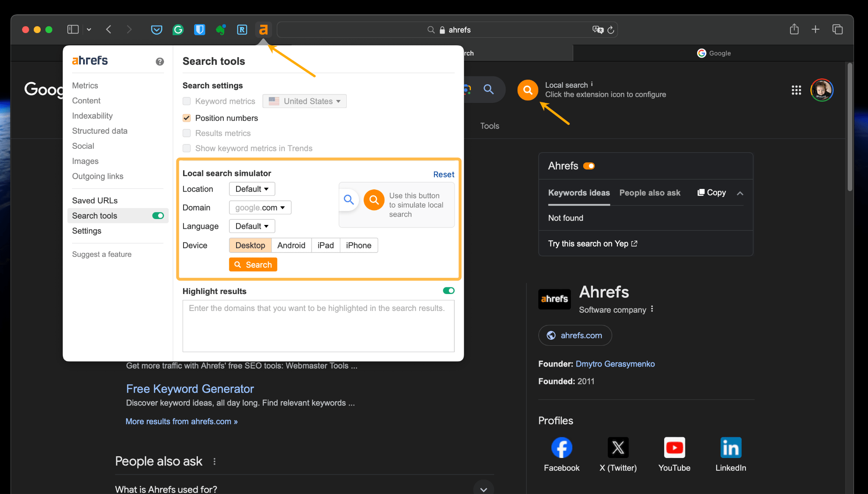Toggle the Highlight results switch
The height and width of the screenshot is (494, 868).
coord(449,290)
